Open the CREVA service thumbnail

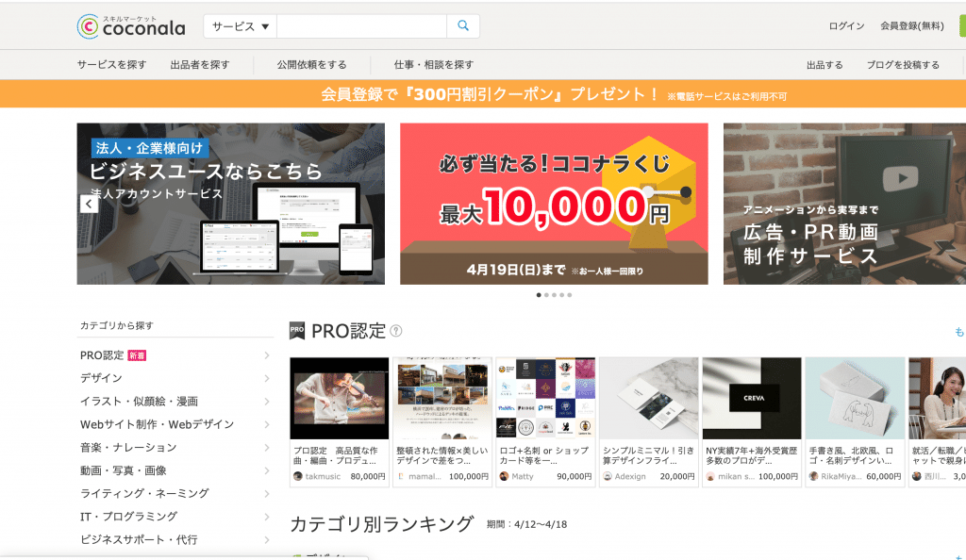pyautogui.click(x=750, y=397)
